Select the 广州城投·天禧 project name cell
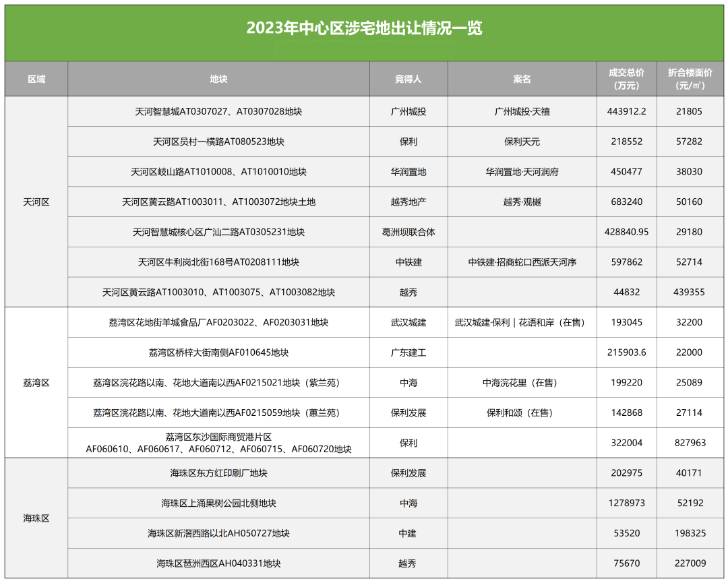The image size is (728, 583). coord(520,112)
